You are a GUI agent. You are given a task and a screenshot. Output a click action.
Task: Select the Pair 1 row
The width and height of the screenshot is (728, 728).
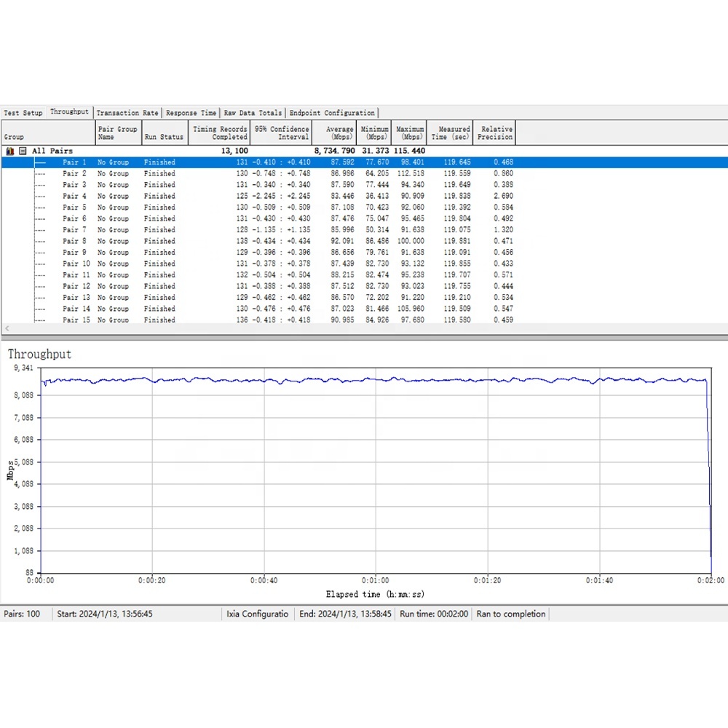tap(365, 162)
